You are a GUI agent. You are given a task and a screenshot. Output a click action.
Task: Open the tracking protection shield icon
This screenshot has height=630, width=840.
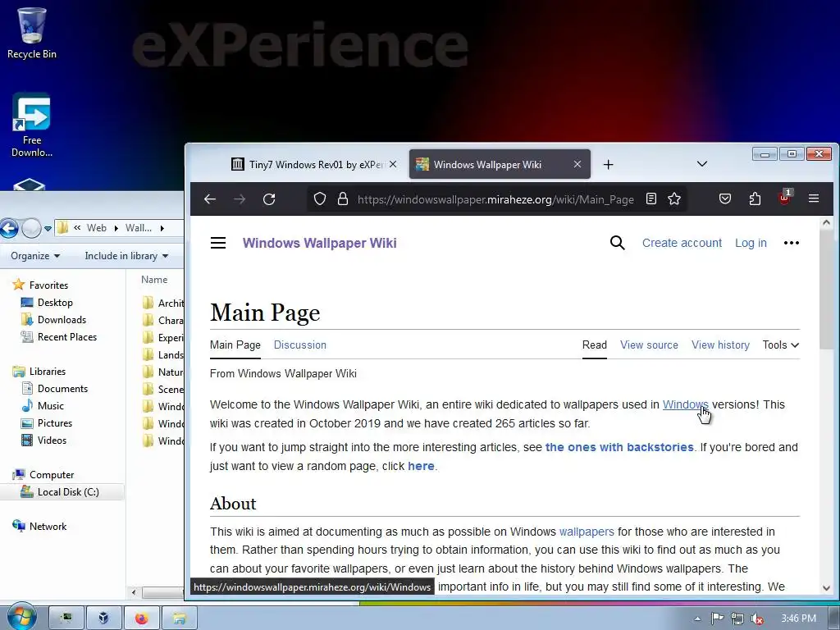click(320, 199)
